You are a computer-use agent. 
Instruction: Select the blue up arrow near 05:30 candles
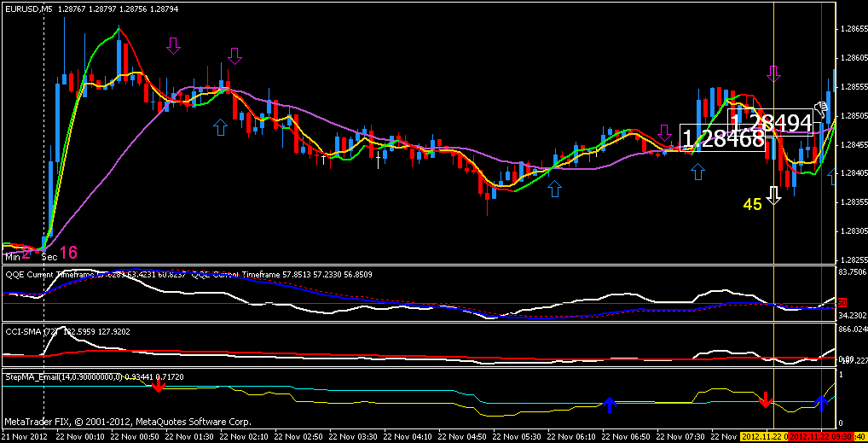(x=554, y=189)
